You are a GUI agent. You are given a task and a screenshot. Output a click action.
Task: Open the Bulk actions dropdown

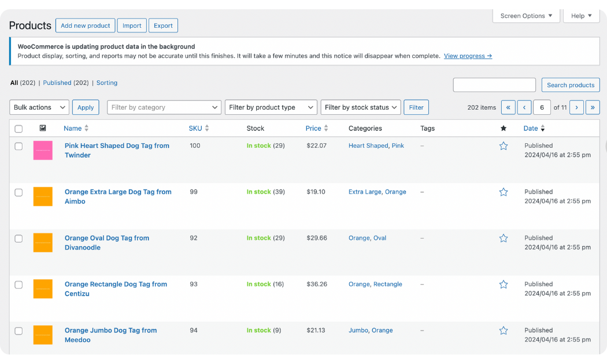(x=39, y=107)
